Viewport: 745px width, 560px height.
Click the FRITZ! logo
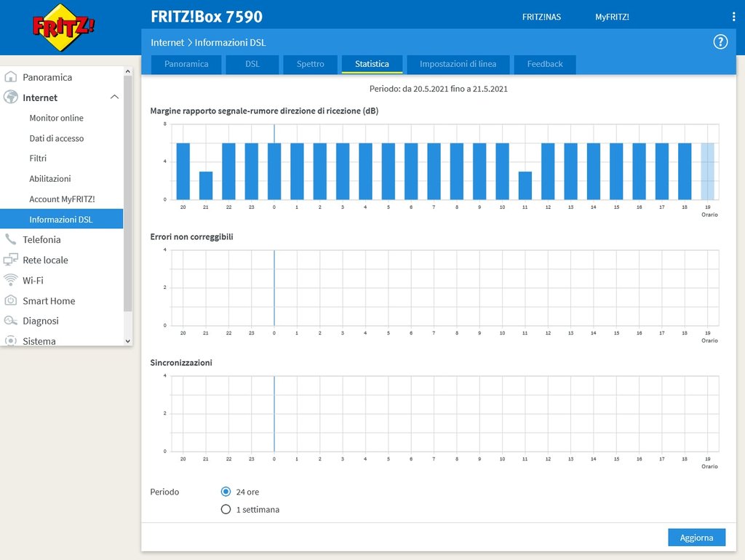(63, 27)
